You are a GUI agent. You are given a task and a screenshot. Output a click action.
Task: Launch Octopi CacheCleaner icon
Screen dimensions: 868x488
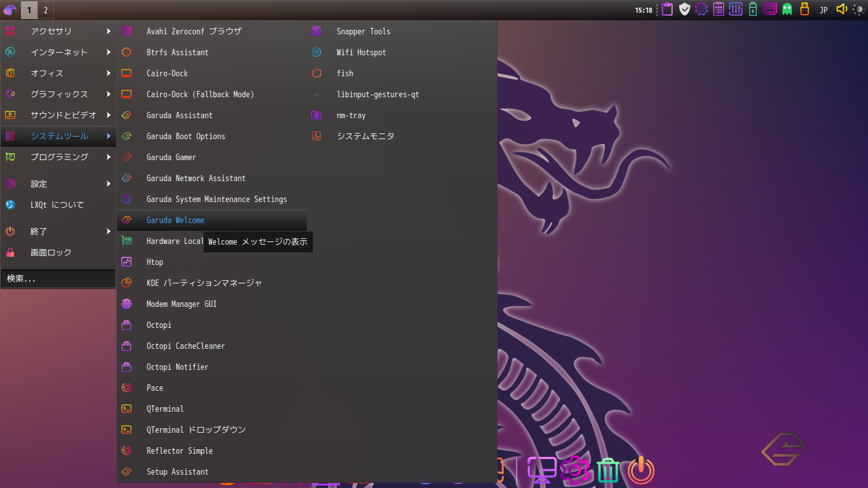126,346
